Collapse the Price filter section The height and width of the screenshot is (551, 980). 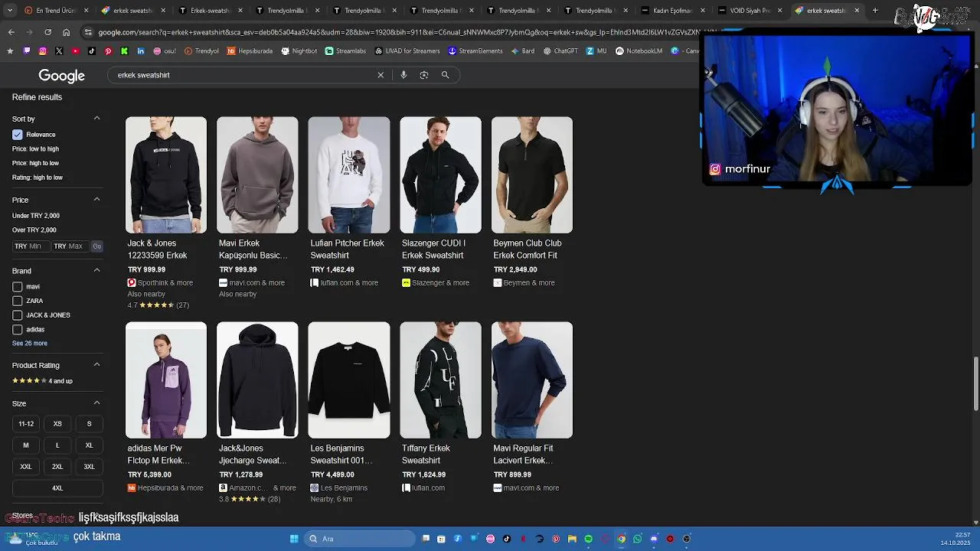[x=96, y=200]
